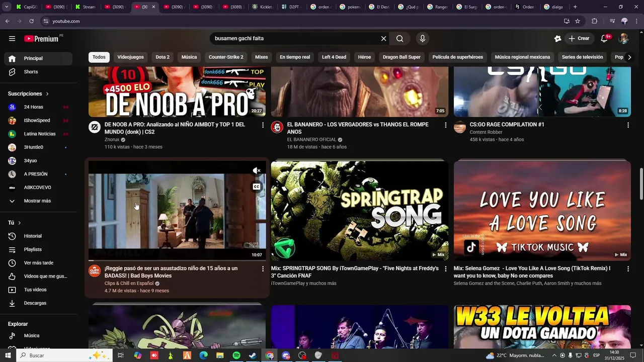Open Chrome tab search dropdown
The height and width of the screenshot is (362, 644).
[7, 7]
